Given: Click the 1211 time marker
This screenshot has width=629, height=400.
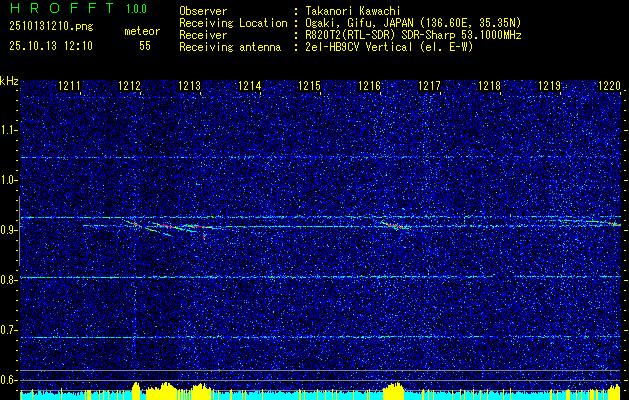Looking at the screenshot, I should click(69, 85).
